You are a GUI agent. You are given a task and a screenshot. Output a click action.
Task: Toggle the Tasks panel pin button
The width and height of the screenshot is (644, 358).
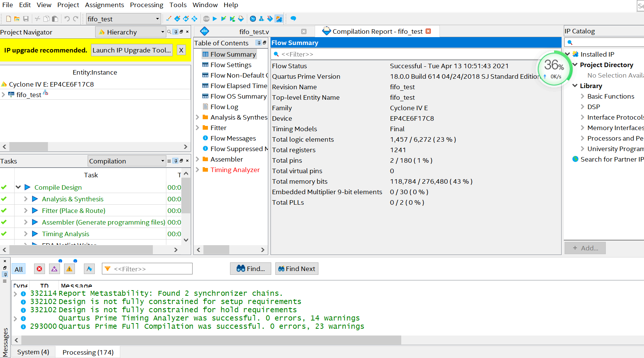pos(176,161)
